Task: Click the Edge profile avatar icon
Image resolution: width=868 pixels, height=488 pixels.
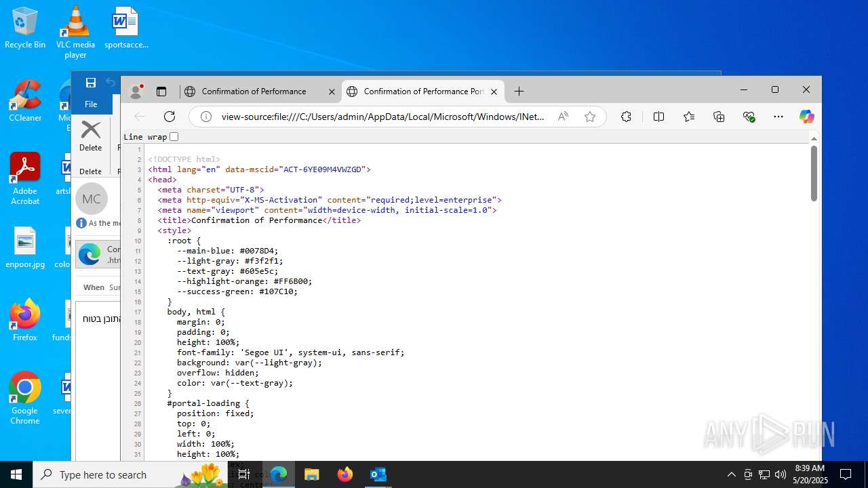Action: 136,91
